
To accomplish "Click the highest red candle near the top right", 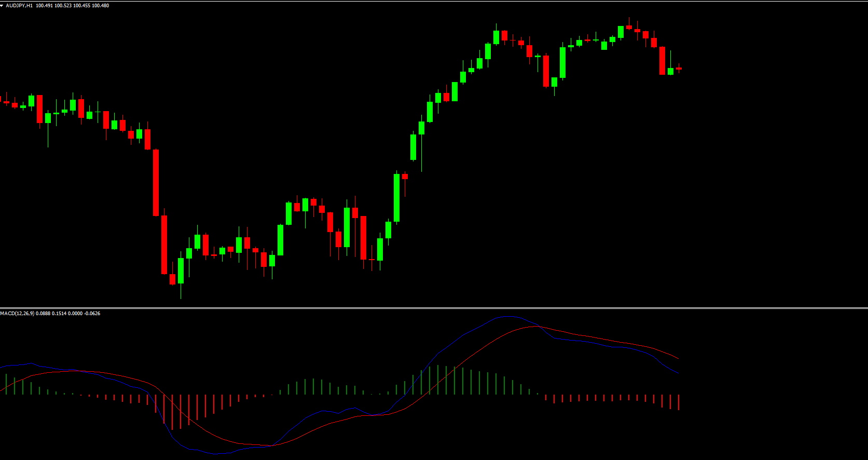I will [629, 27].
